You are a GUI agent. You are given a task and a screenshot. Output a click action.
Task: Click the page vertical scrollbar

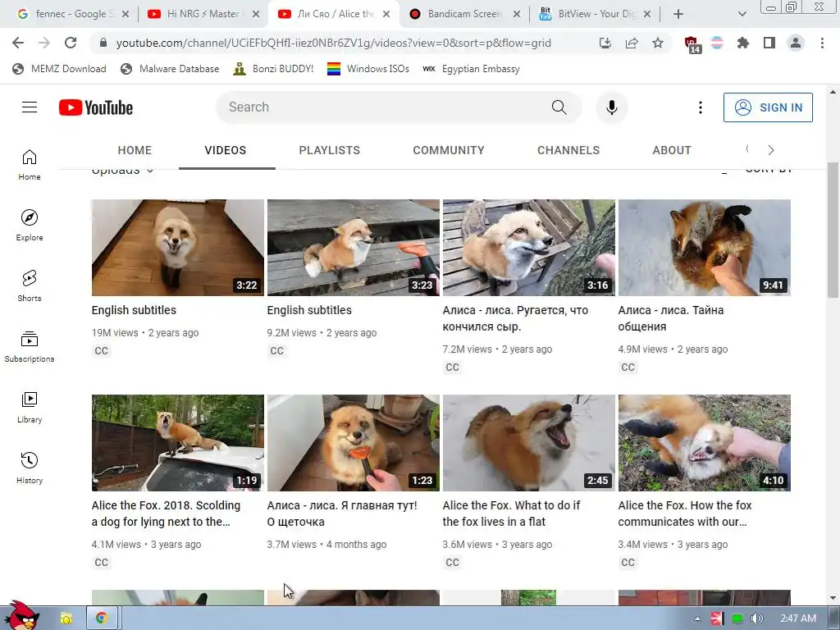833,231
